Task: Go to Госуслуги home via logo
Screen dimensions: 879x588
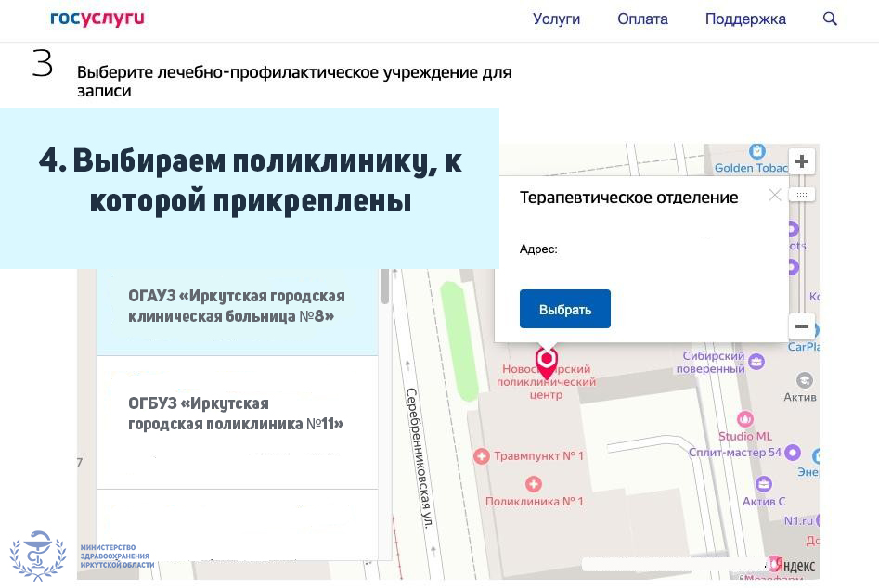Action: point(97,19)
